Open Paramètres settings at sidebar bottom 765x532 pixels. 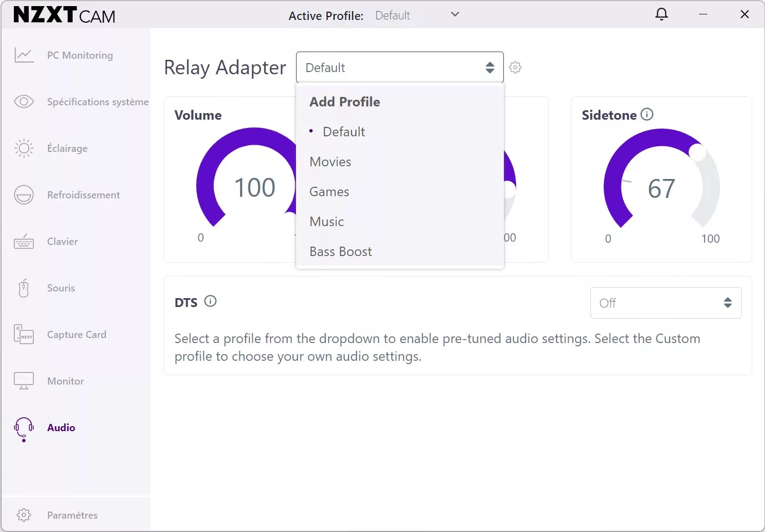point(72,515)
